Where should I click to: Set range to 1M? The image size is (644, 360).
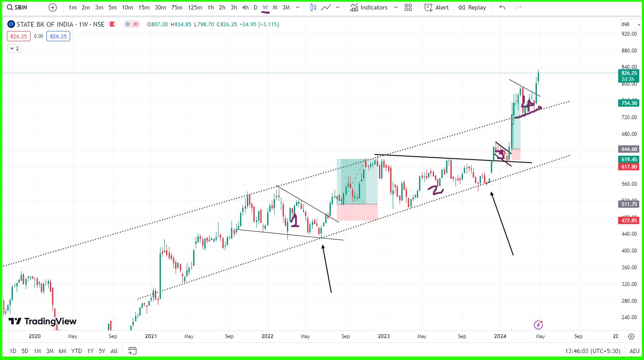point(37,351)
